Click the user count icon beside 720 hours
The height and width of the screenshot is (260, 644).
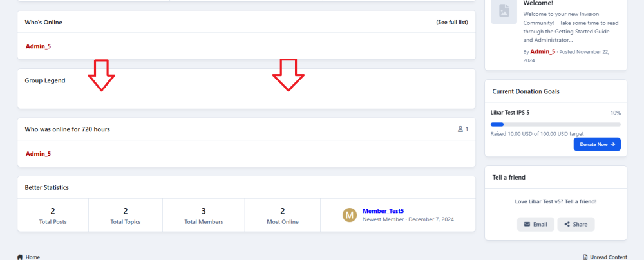pos(460,129)
